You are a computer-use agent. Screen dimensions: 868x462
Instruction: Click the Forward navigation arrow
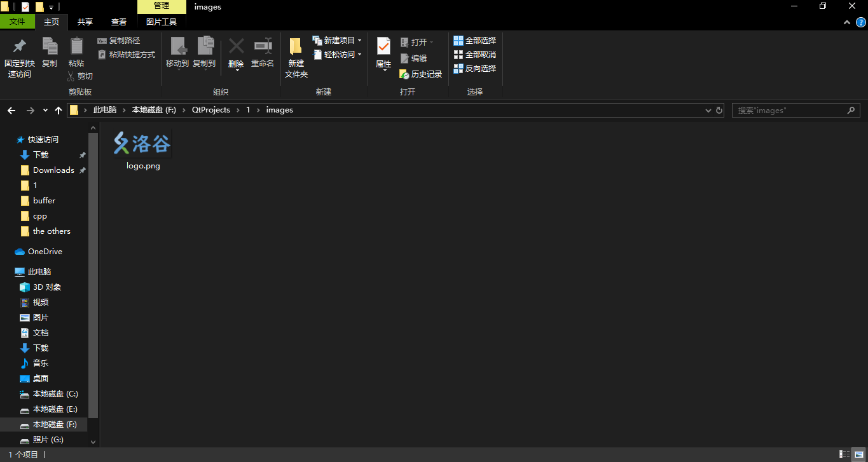click(x=30, y=111)
